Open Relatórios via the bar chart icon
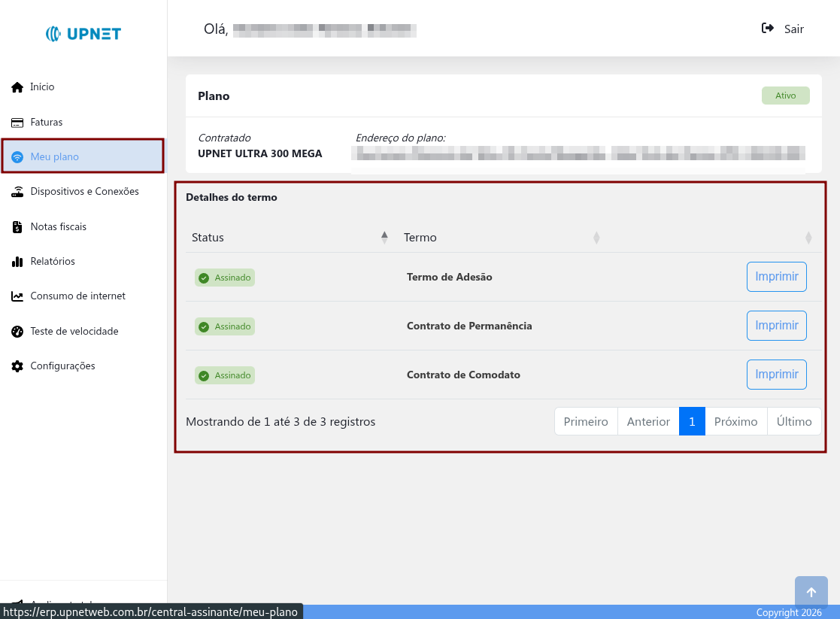The image size is (840, 619). 17,261
